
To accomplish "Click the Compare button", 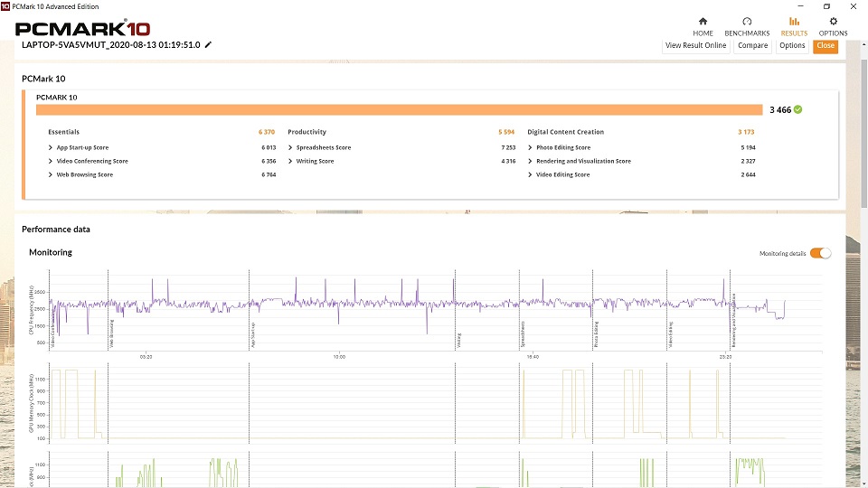I will coord(753,46).
